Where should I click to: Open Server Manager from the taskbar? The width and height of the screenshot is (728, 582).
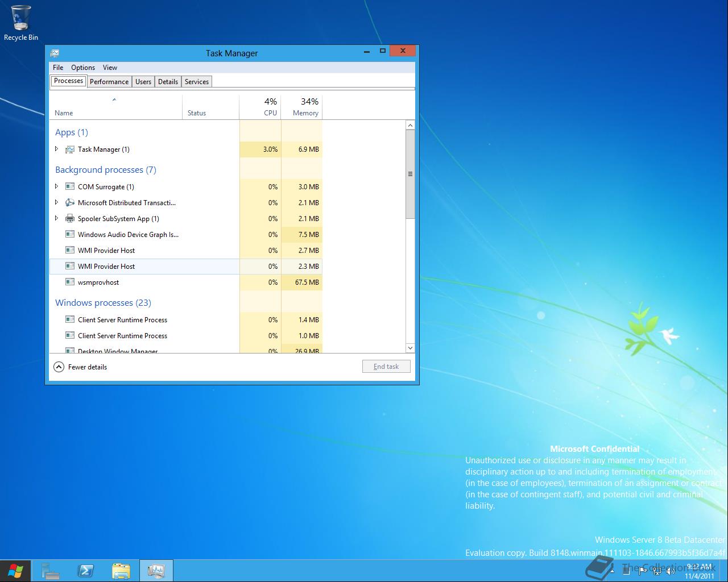tap(50, 571)
